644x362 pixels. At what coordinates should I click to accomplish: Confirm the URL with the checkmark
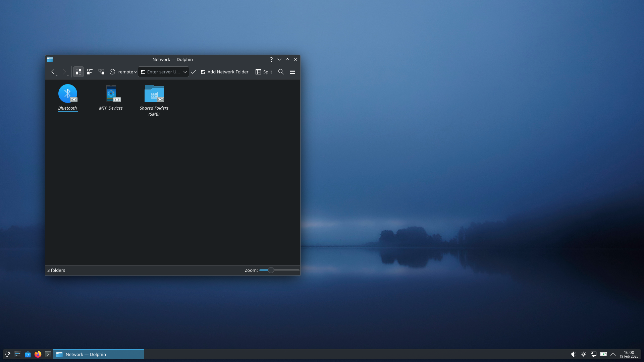(x=194, y=72)
